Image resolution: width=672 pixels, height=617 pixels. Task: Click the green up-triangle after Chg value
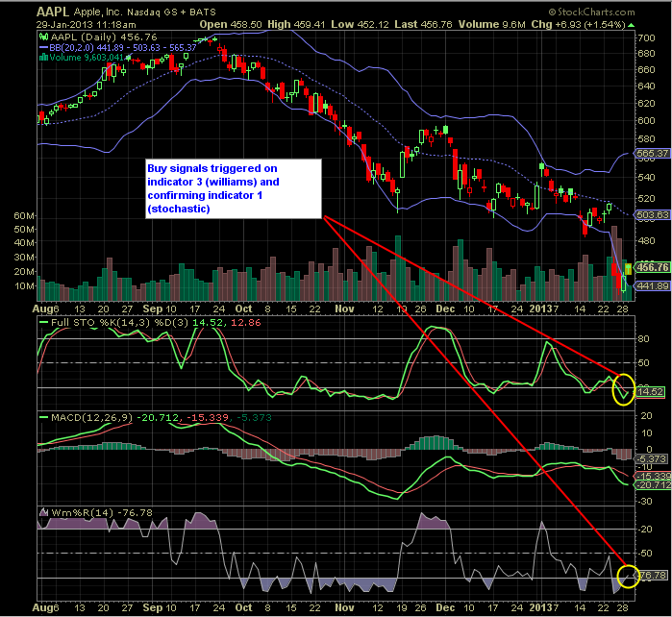(631, 25)
